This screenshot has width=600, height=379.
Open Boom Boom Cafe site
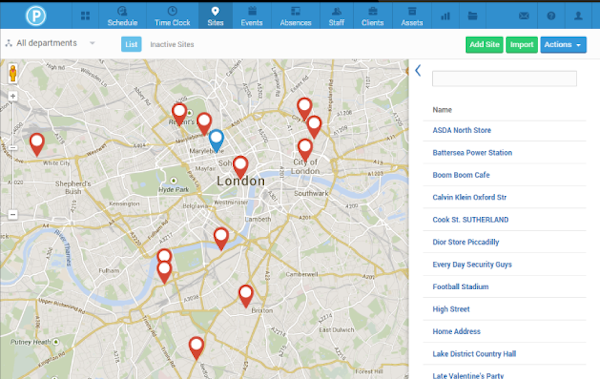click(461, 175)
